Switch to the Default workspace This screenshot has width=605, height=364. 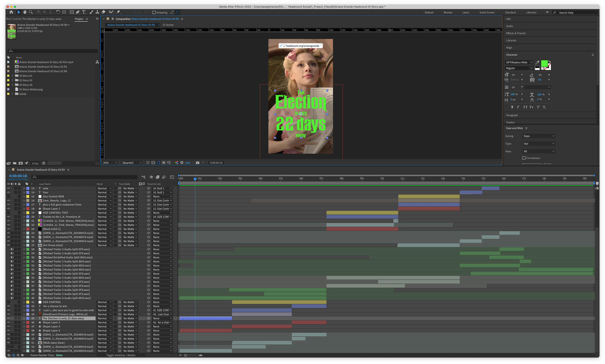click(x=429, y=12)
